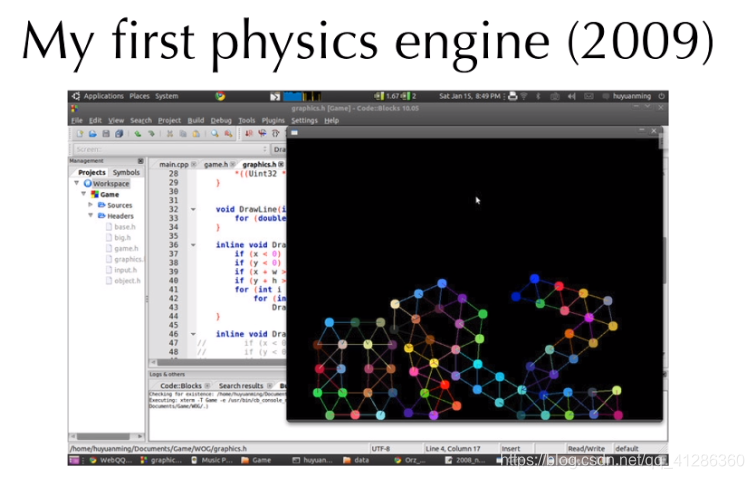The width and height of the screenshot is (754, 479).
Task: Click the third debugger toolbar icon
Action: coord(276,133)
